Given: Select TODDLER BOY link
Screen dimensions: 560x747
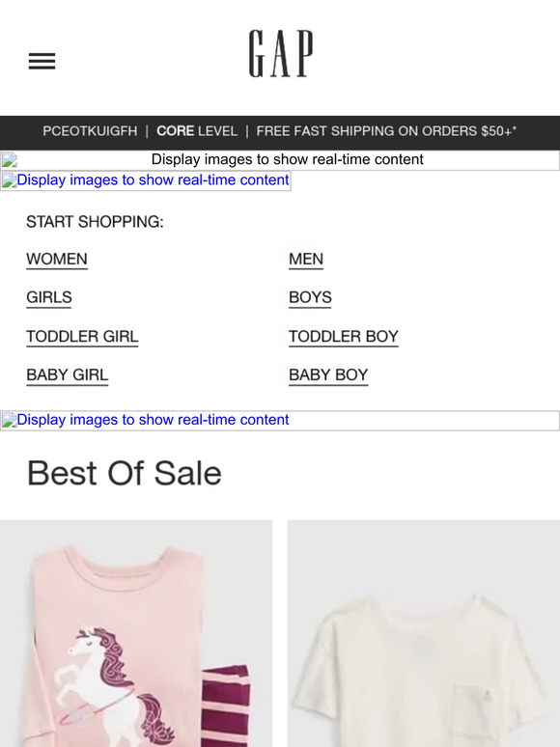Looking at the screenshot, I should (344, 337).
